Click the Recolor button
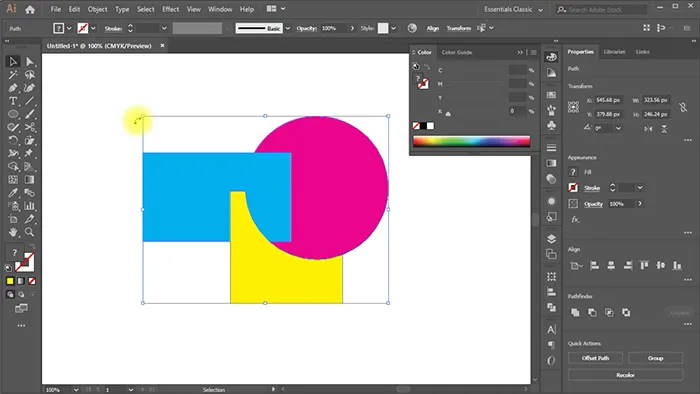The width and height of the screenshot is (700, 394). coord(625,375)
